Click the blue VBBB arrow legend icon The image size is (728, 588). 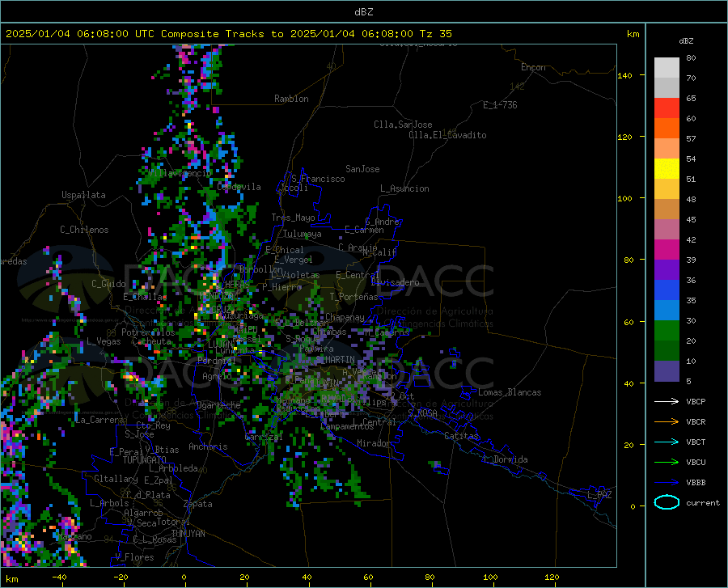pyautogui.click(x=667, y=483)
